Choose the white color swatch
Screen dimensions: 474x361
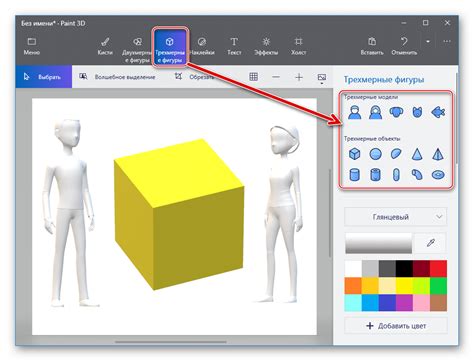[353, 269]
